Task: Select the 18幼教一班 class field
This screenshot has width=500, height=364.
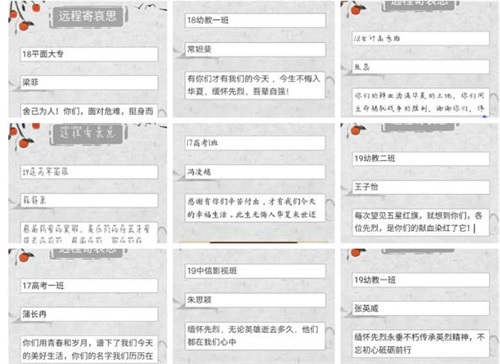Action: [x=255, y=20]
